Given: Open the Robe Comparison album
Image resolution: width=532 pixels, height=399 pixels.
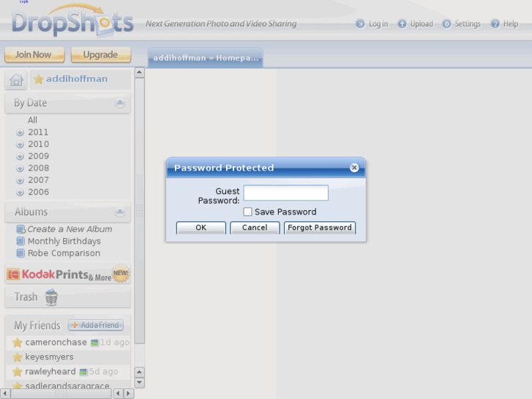Looking at the screenshot, I should pos(64,253).
